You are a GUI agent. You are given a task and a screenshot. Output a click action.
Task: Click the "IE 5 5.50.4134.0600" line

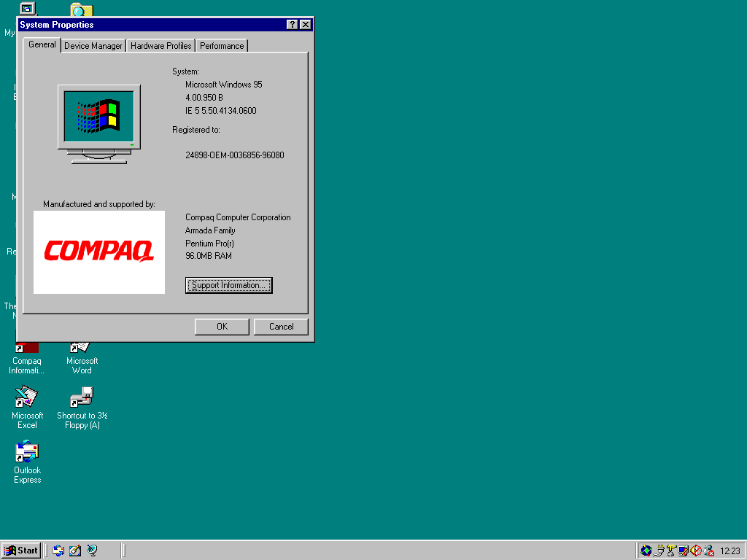point(221,111)
